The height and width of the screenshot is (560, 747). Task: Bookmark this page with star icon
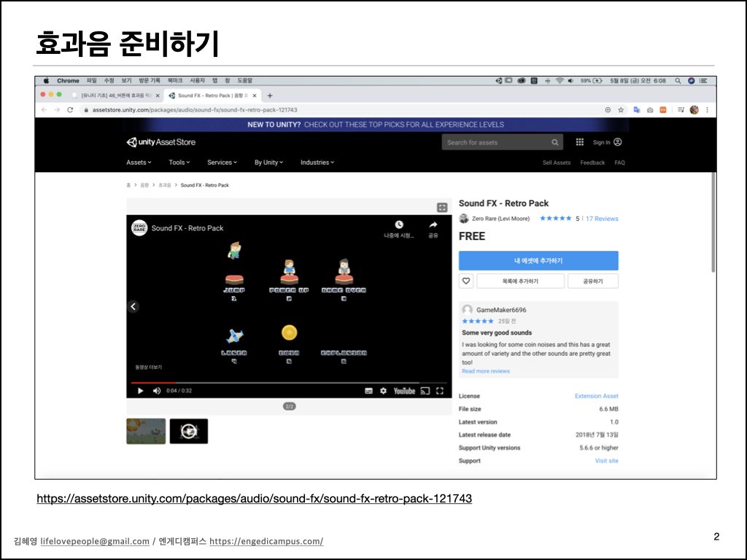(x=621, y=109)
